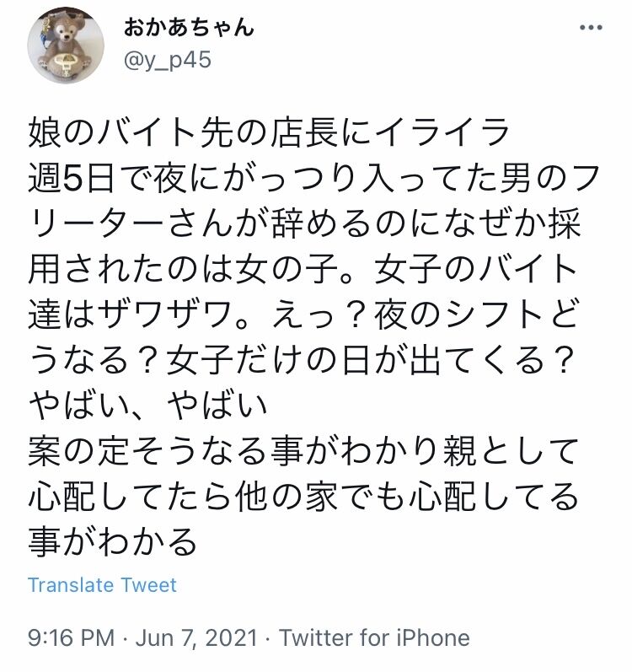The width and height of the screenshot is (632, 672).
Task: Open the おかあちゃん display name profile
Action: 189,28
